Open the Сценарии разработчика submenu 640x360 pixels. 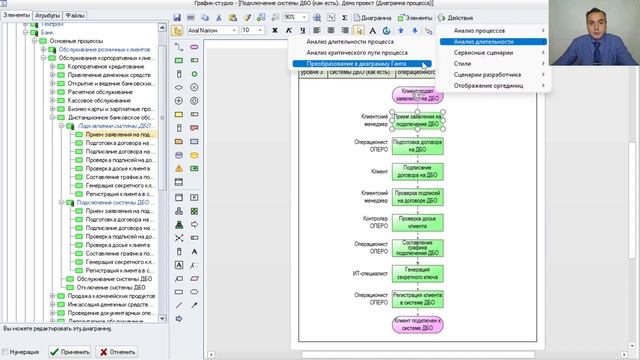click(x=493, y=75)
